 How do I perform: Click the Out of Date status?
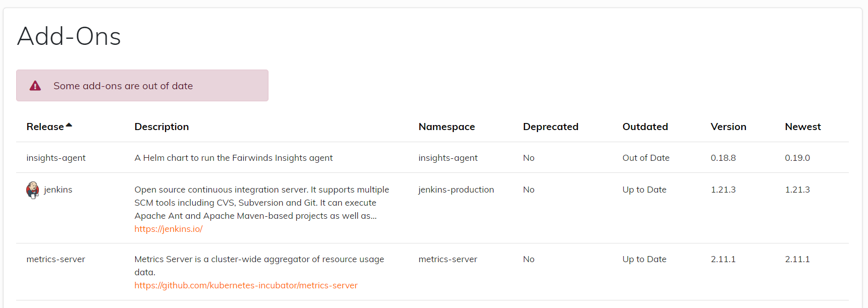point(646,158)
